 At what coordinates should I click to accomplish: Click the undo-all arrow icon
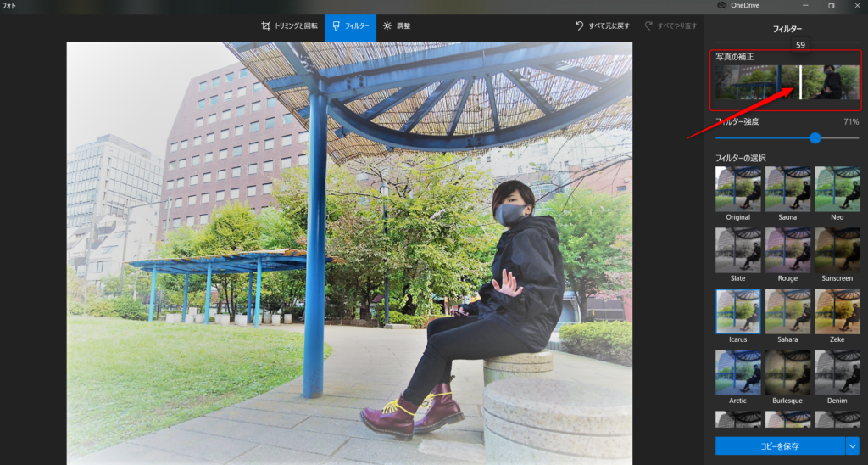(580, 25)
